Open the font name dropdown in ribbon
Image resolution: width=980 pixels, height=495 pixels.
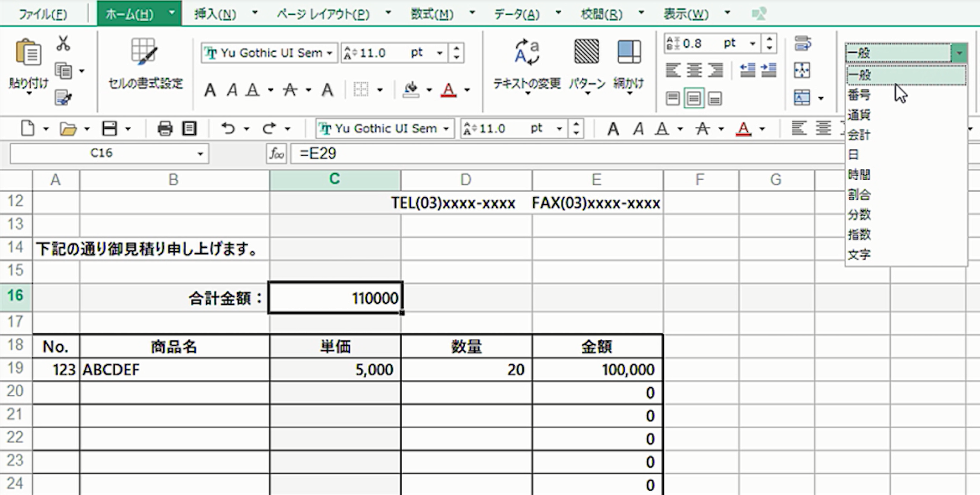coord(329,53)
